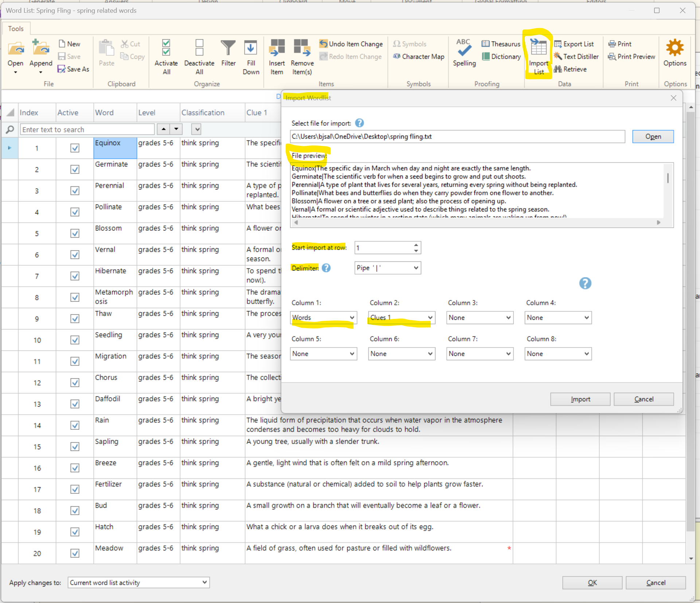Open the Spelling checker tool
The image size is (700, 603).
464,49
